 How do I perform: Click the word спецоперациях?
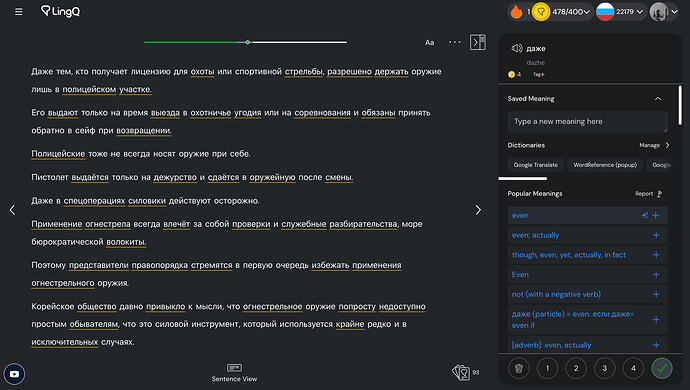pos(95,201)
